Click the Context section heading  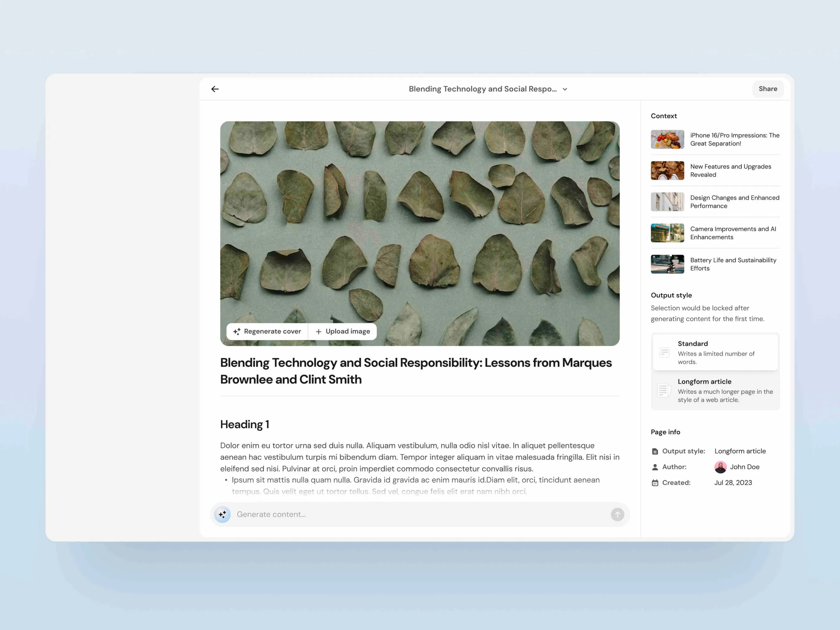tap(664, 116)
